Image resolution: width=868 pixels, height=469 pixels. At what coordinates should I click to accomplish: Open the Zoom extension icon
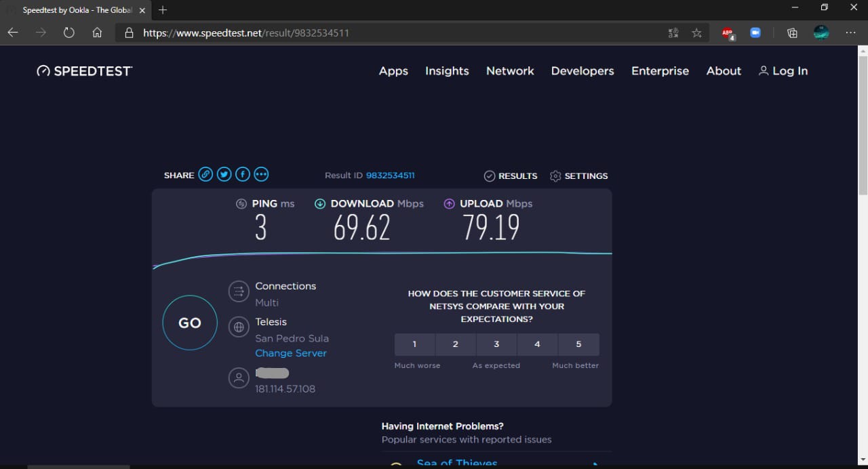click(x=755, y=33)
